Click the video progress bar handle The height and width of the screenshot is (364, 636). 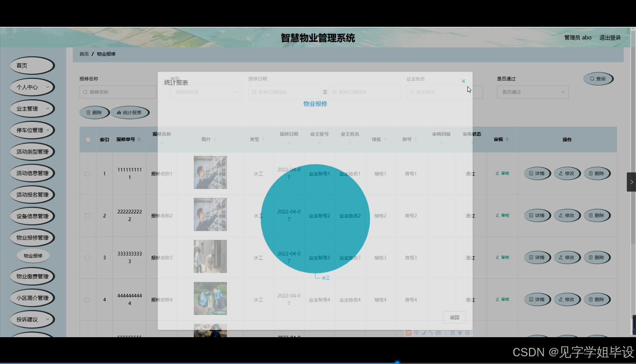click(397, 362)
